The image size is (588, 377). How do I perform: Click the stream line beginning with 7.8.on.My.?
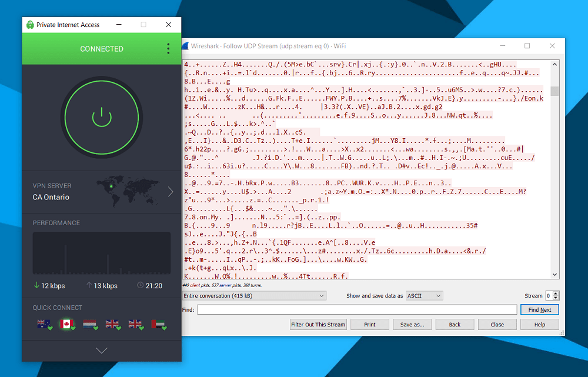[262, 217]
